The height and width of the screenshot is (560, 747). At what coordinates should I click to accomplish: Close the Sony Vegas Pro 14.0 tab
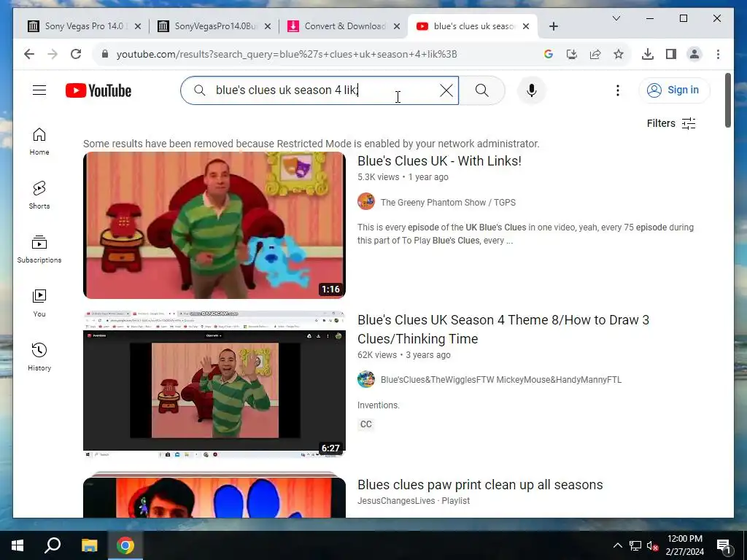coord(138,26)
